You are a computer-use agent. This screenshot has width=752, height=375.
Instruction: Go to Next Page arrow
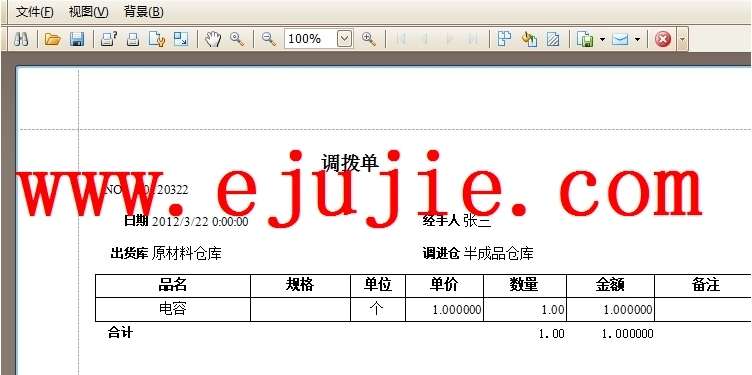click(450, 39)
